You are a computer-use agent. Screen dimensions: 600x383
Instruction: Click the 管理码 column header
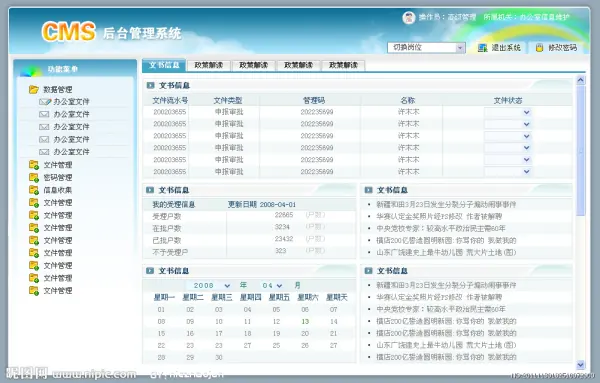[314, 101]
